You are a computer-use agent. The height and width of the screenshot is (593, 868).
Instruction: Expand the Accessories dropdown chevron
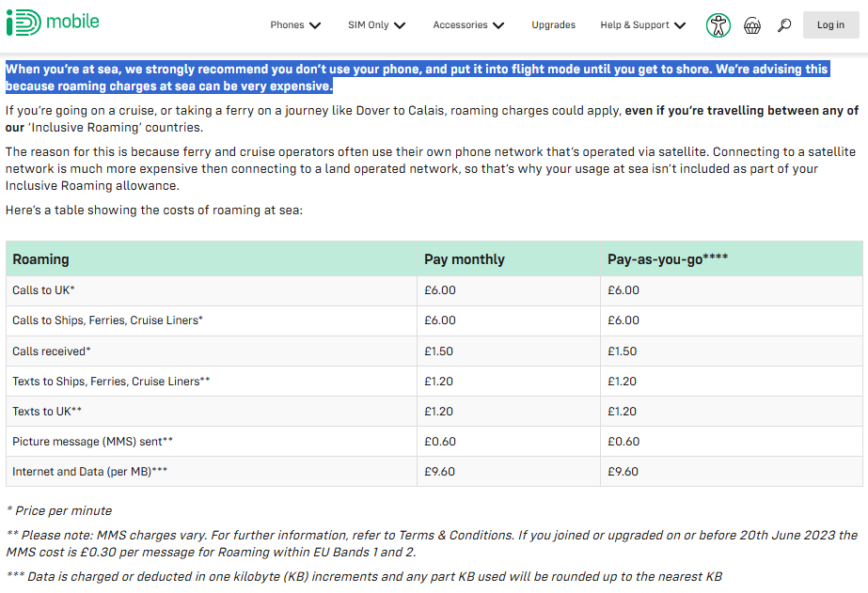click(498, 25)
